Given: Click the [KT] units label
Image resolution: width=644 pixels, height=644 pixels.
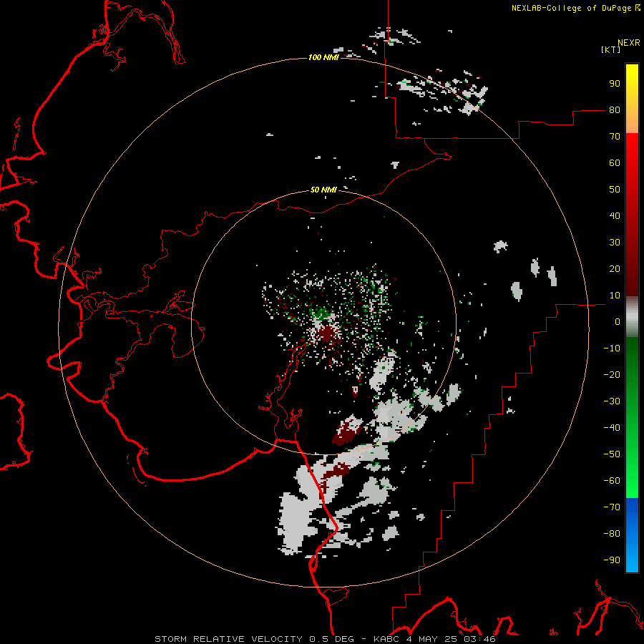Looking at the screenshot, I should (x=610, y=49).
